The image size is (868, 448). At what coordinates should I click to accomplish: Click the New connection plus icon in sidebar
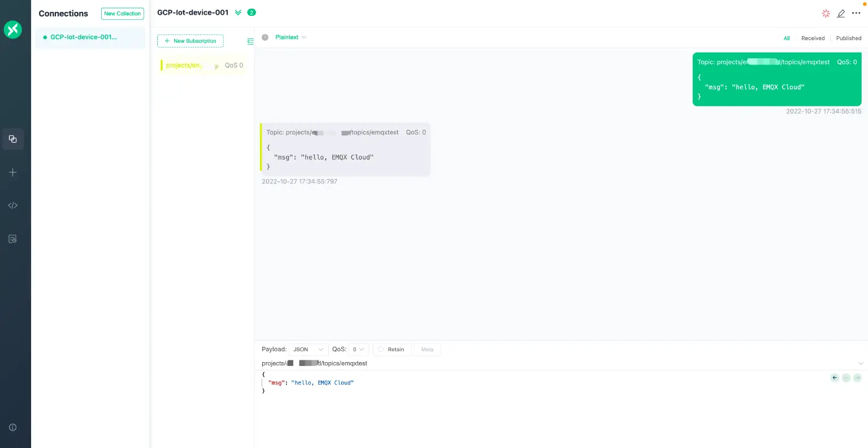[12, 173]
